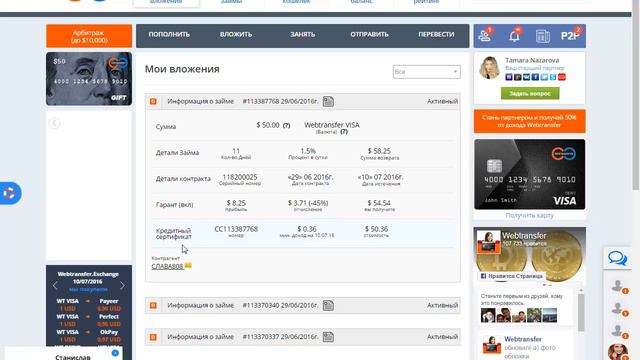Click the WT VISA to Perfect exchange row
This screenshot has width=640, height=360.
pos(88,320)
